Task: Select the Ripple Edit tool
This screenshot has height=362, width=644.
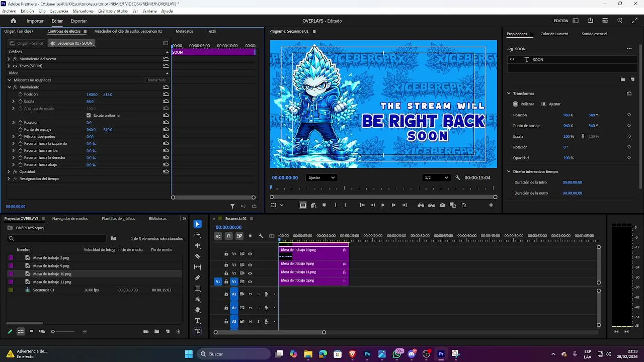Action: click(x=198, y=245)
